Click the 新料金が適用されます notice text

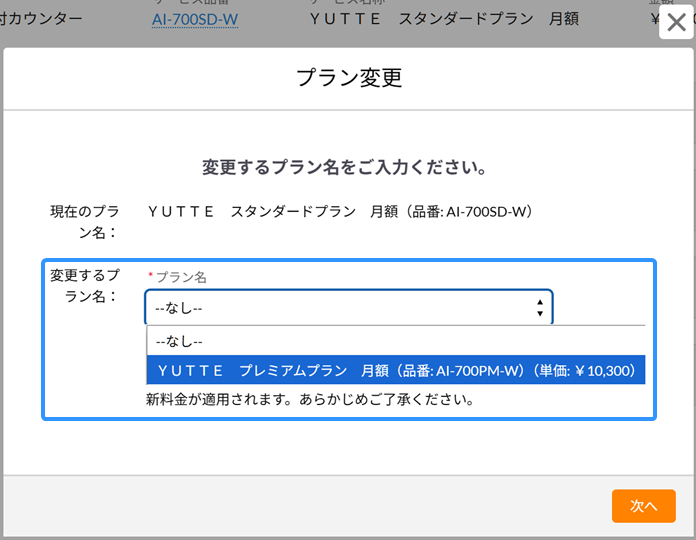[x=309, y=400]
